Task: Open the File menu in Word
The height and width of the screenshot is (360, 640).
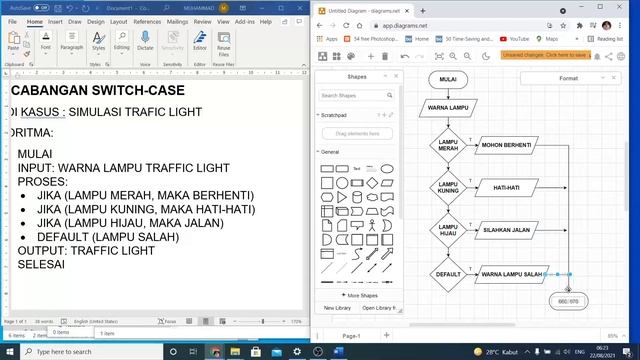Action: tap(13, 22)
